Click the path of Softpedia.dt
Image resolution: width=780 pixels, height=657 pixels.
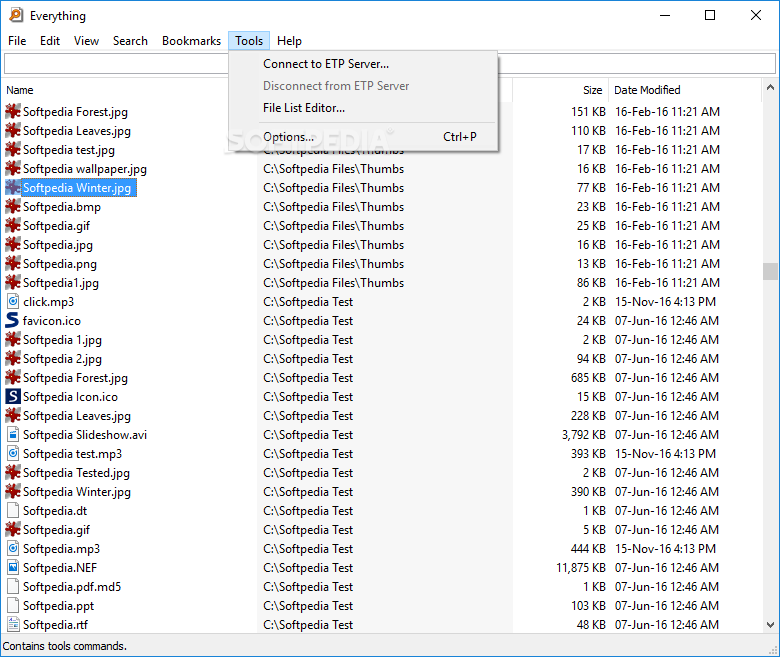[308, 510]
